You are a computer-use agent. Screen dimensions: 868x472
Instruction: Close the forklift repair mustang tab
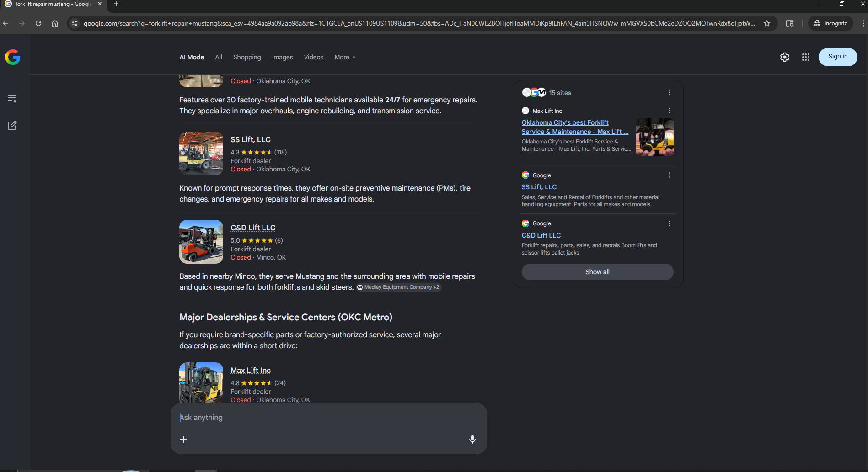[x=100, y=4]
